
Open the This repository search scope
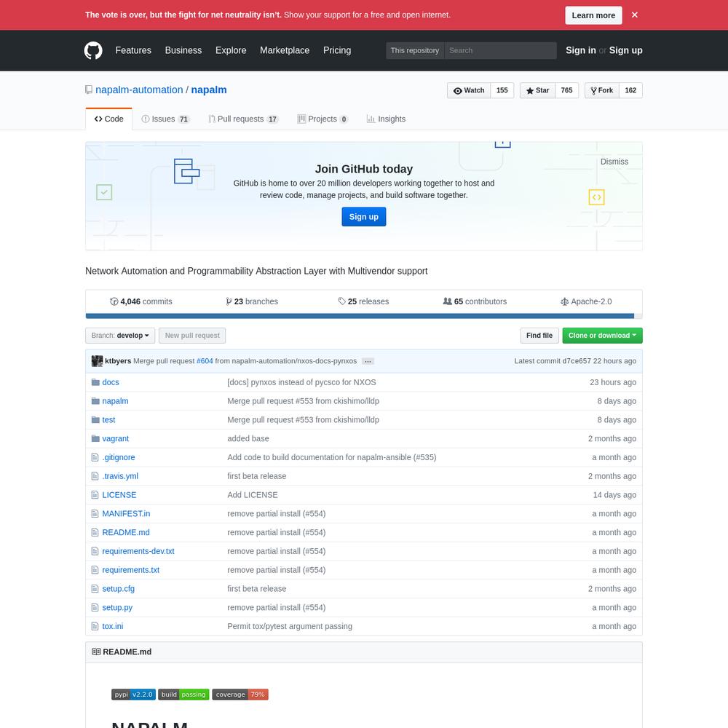(x=415, y=51)
